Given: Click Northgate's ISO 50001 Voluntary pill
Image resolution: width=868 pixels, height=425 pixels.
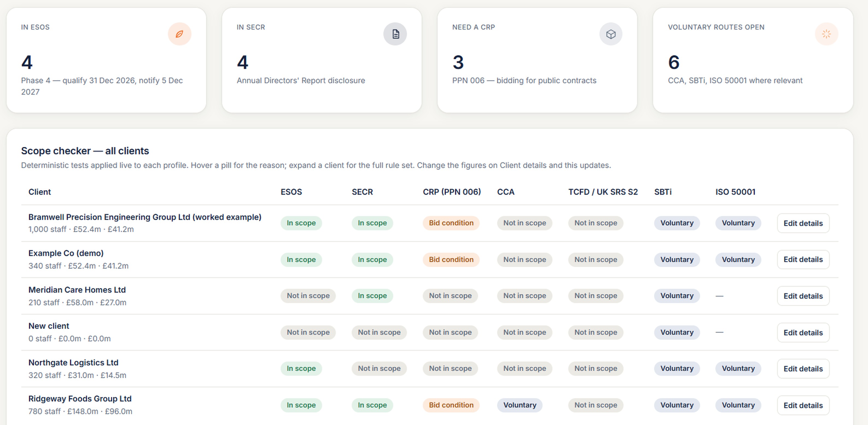Looking at the screenshot, I should click(x=738, y=368).
